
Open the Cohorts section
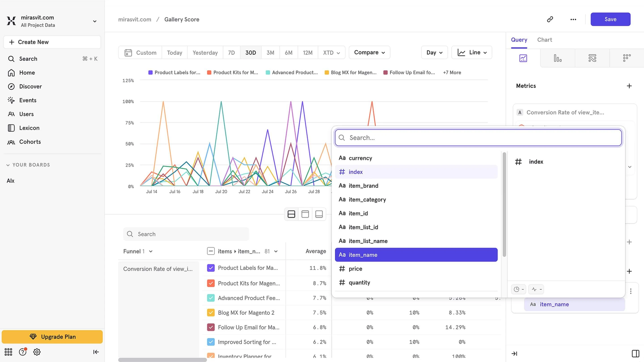30,142
